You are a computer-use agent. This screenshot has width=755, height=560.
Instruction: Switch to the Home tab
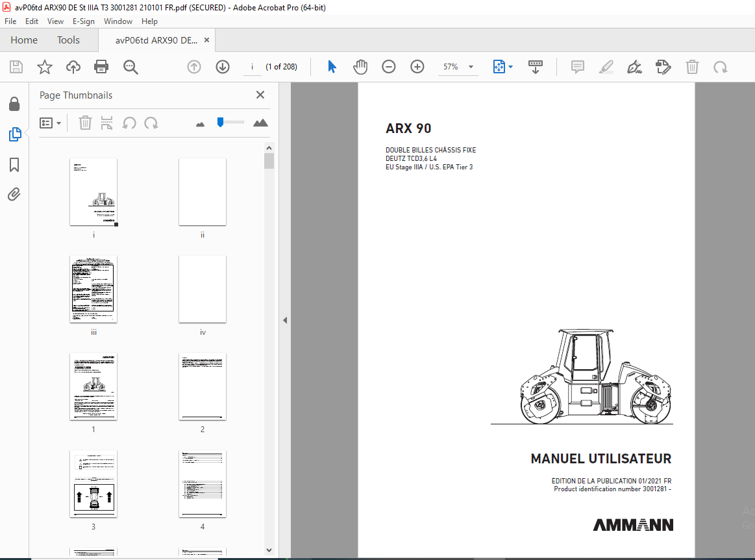click(24, 40)
